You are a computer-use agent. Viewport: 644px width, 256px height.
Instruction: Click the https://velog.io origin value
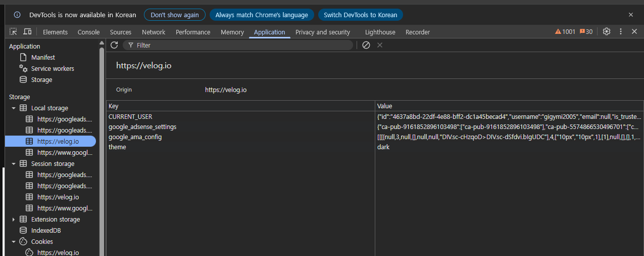pos(226,90)
